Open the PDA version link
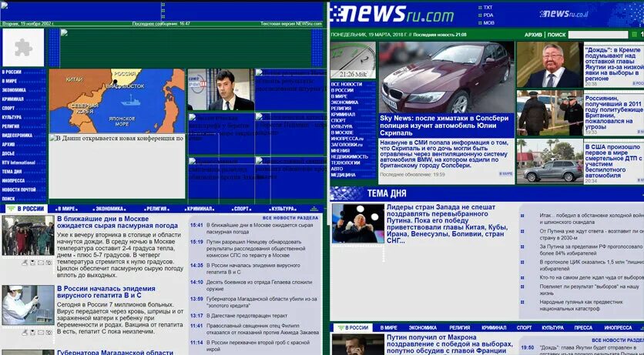Screen dimensions: 644x355 tap(488, 15)
